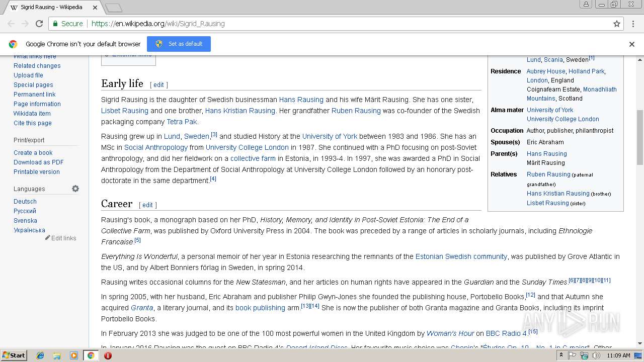The image size is (644, 362).
Task: Set Chrome as default browser
Action: (179, 44)
